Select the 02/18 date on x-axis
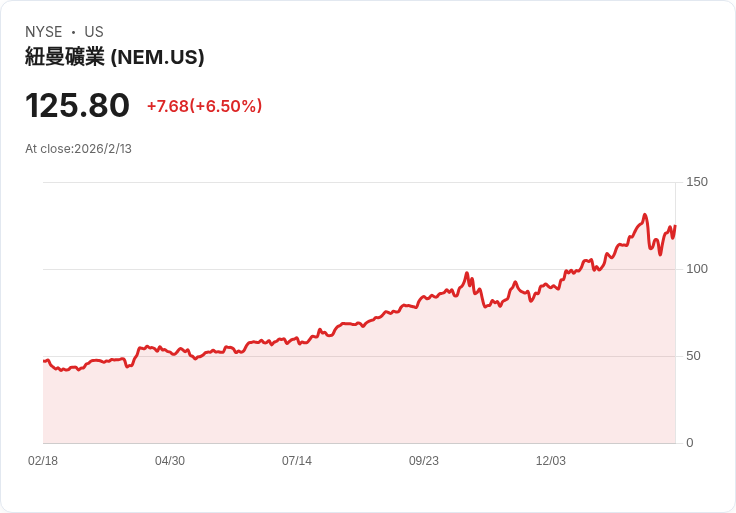736x513 pixels. pos(43,461)
